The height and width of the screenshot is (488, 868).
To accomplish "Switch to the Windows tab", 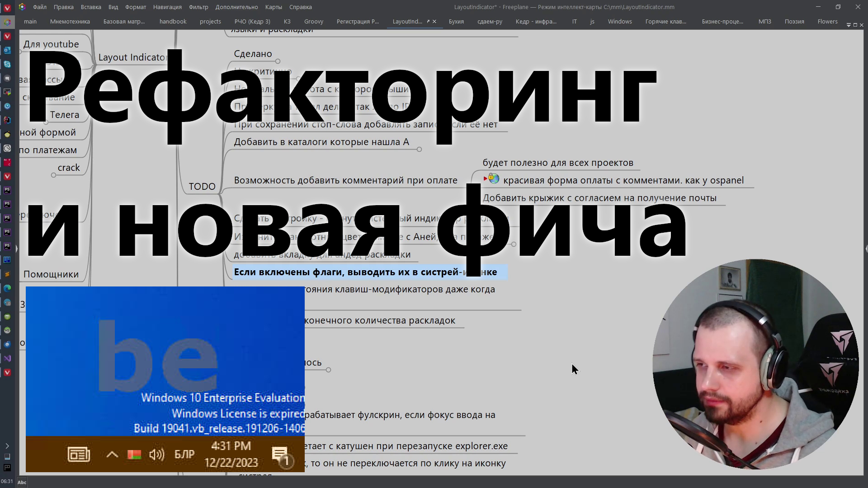I will pyautogui.click(x=619, y=21).
